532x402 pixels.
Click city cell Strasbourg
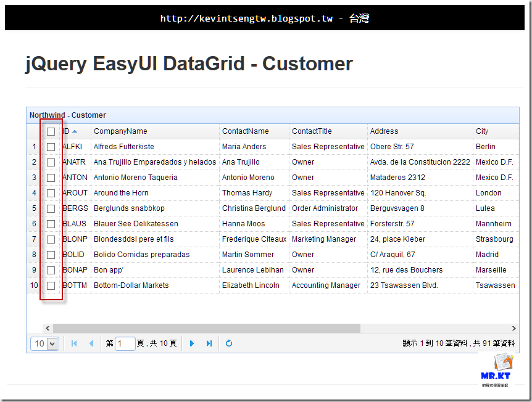pos(494,239)
